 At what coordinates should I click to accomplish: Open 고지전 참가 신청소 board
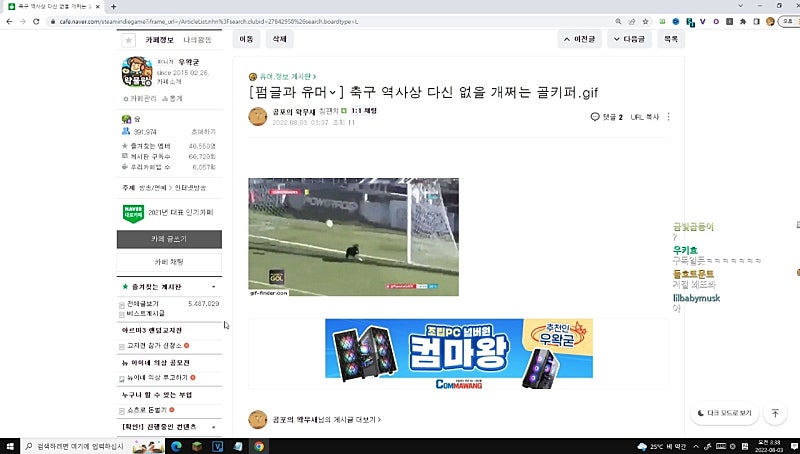154,346
